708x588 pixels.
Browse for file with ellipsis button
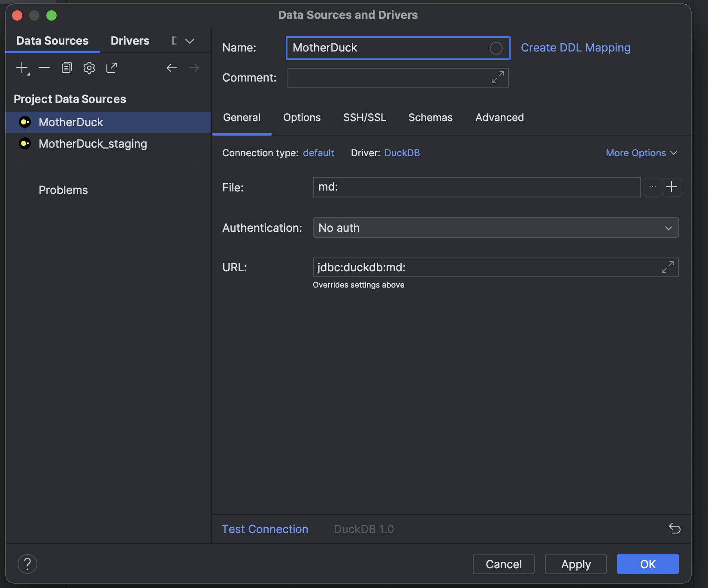tap(653, 187)
